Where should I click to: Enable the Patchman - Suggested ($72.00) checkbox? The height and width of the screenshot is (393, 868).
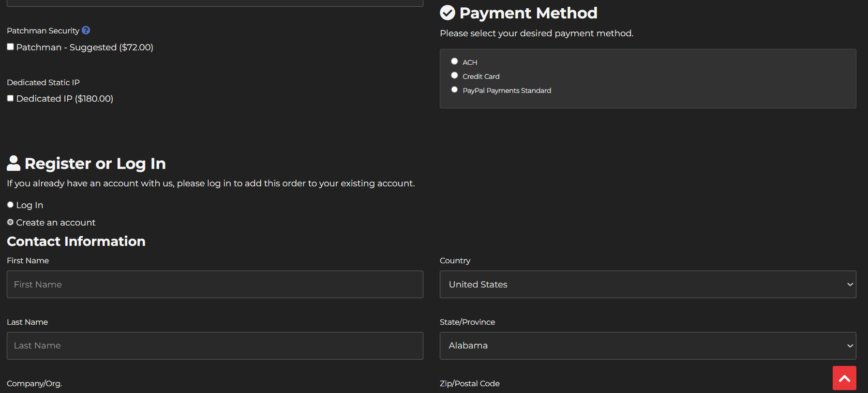click(x=10, y=47)
